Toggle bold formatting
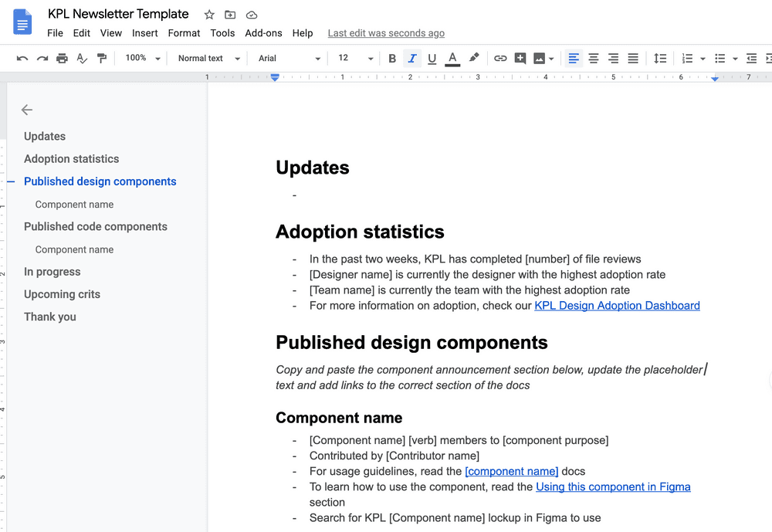Screen dimensions: 772x532 pos(391,58)
